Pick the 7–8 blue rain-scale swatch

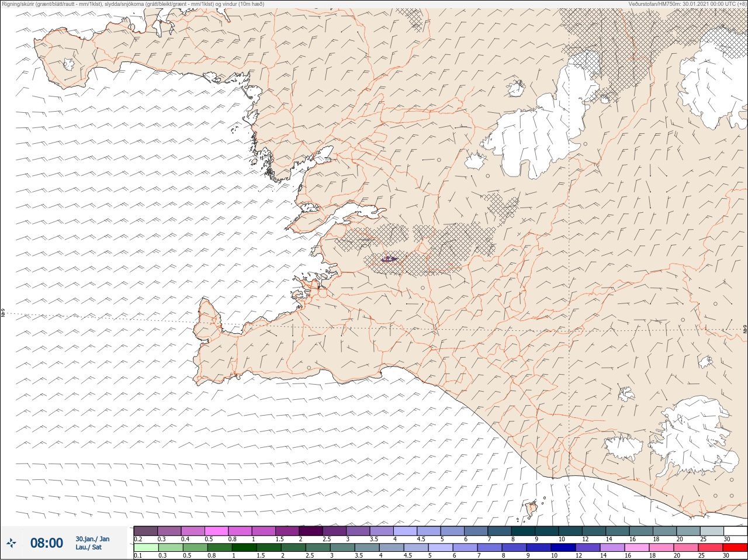(489, 548)
